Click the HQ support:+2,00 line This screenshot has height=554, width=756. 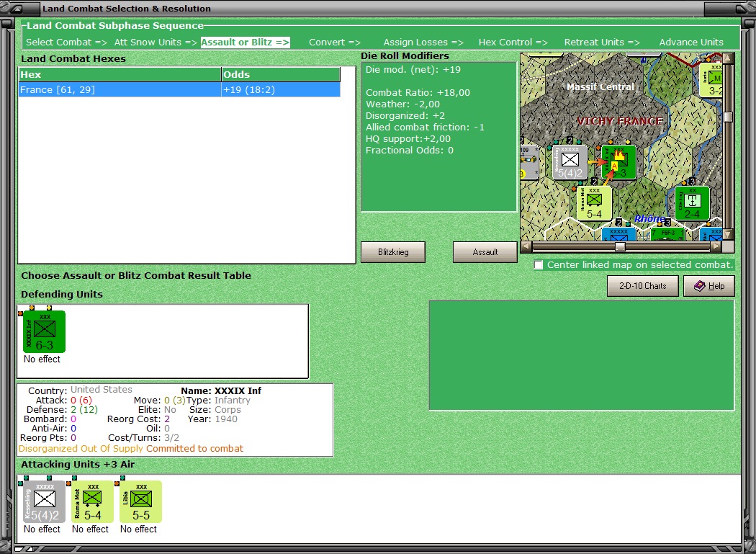pyautogui.click(x=408, y=139)
